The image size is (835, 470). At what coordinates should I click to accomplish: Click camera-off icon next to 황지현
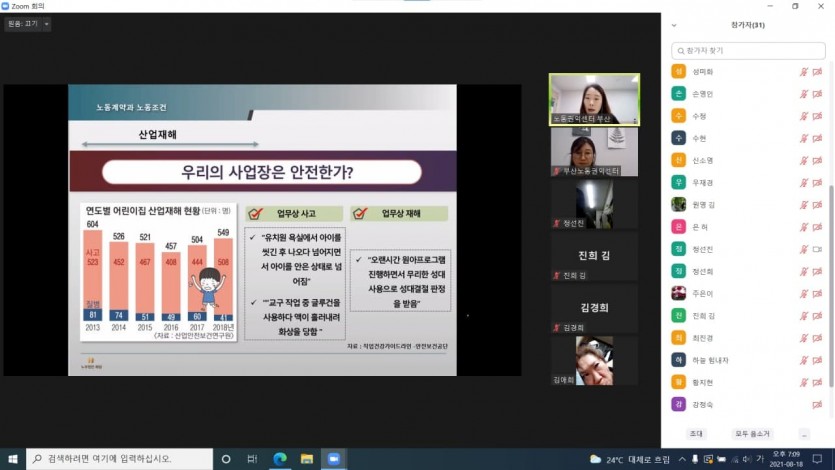(817, 382)
